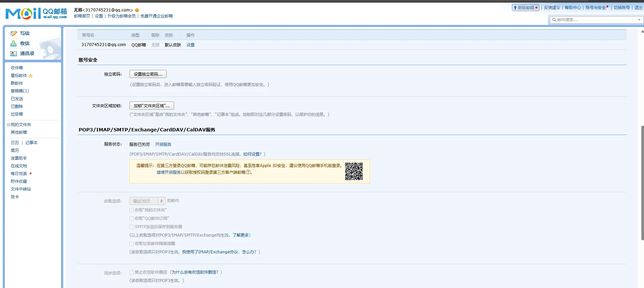Click 为什么会有收信软件删信? link

pos(195,272)
